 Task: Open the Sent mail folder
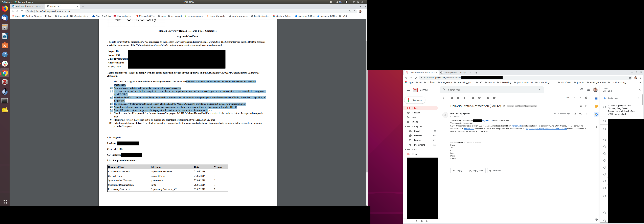414,117
